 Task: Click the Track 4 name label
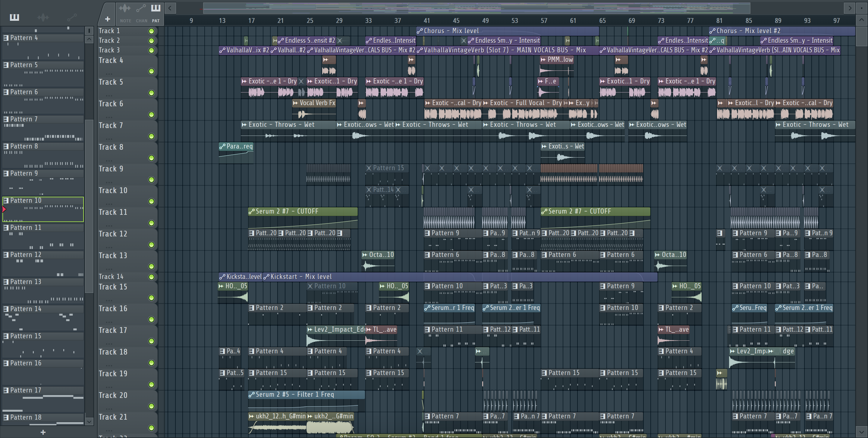(x=111, y=61)
